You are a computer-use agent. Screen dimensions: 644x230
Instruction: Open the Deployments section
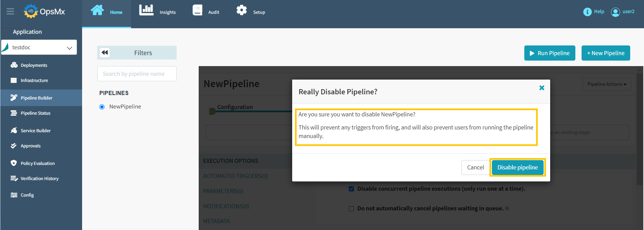pos(33,65)
